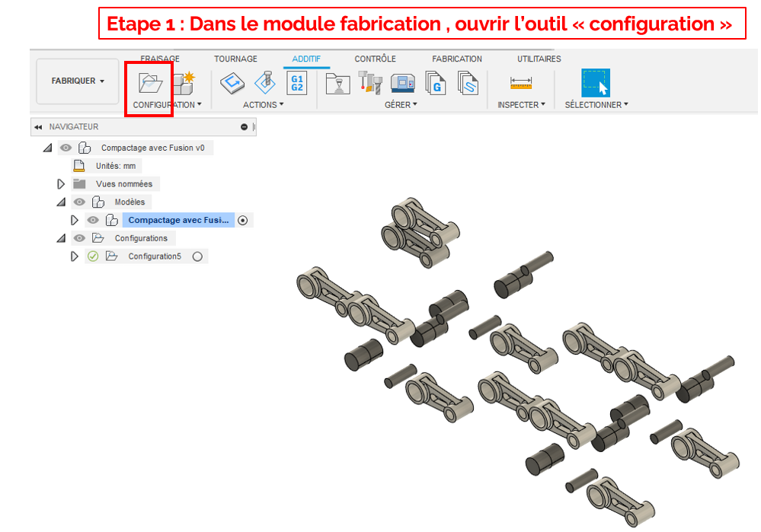Open the print settings library icon
This screenshot has height=532, width=761.
(x=337, y=83)
